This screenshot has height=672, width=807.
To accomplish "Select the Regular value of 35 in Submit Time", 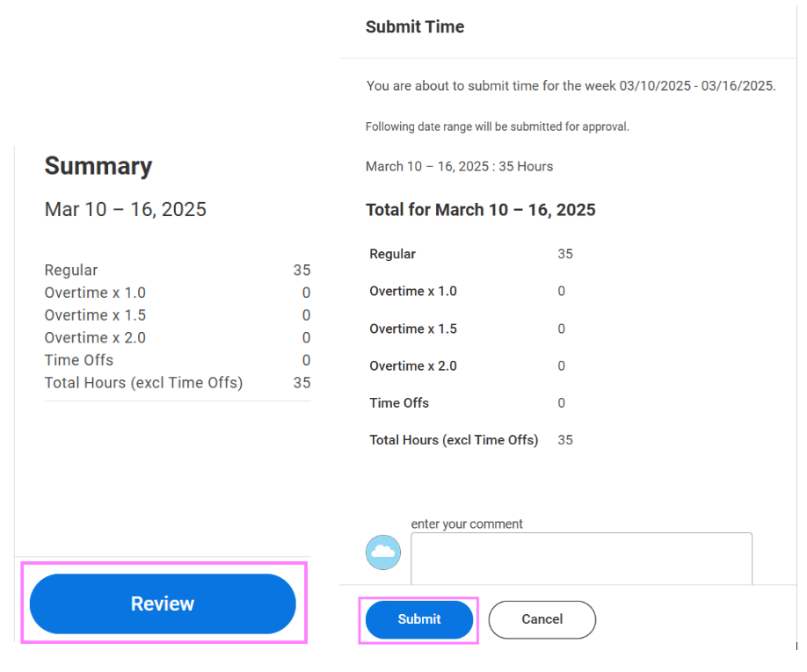I will point(565,253).
